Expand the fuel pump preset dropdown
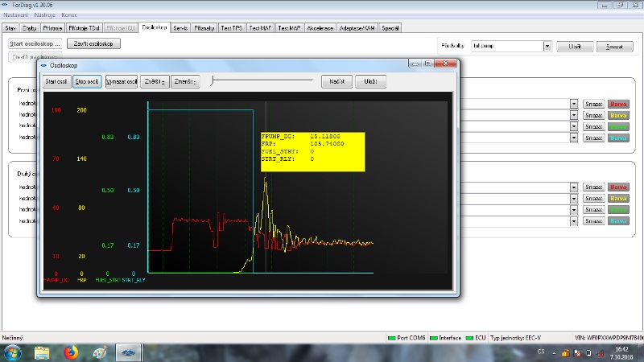This screenshot has height=362, width=644. coord(547,47)
